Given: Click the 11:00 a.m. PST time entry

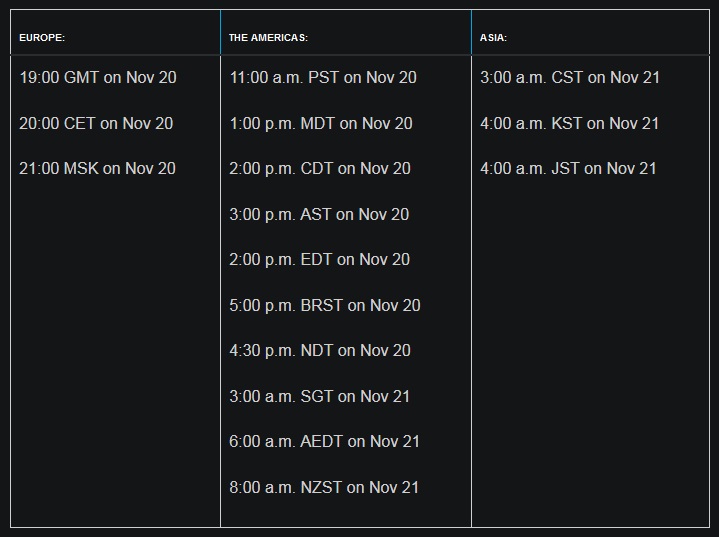Looking at the screenshot, I should 323,78.
